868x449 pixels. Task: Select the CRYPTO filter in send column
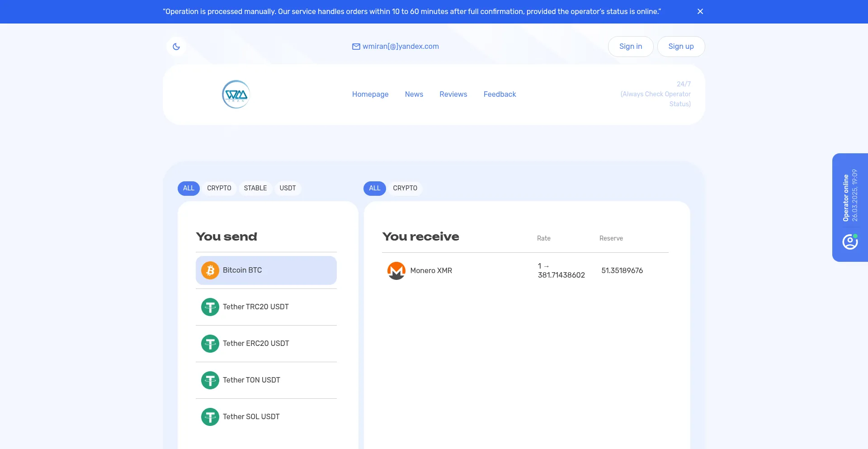219,188
